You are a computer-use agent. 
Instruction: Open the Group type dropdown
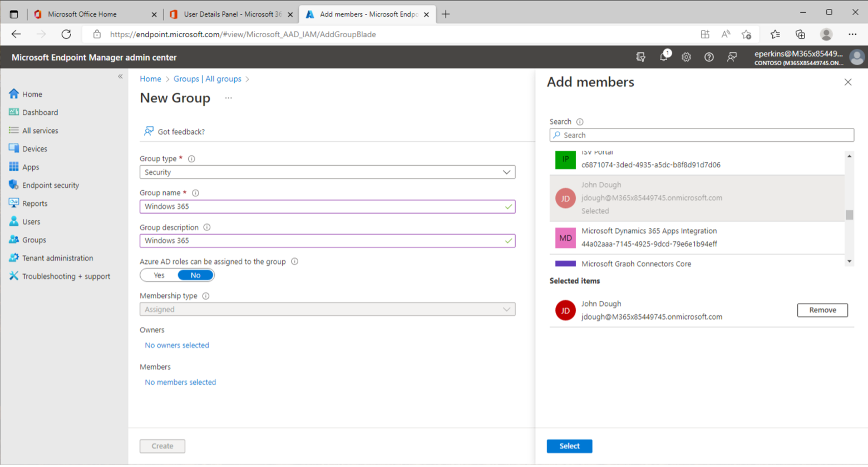coord(328,172)
